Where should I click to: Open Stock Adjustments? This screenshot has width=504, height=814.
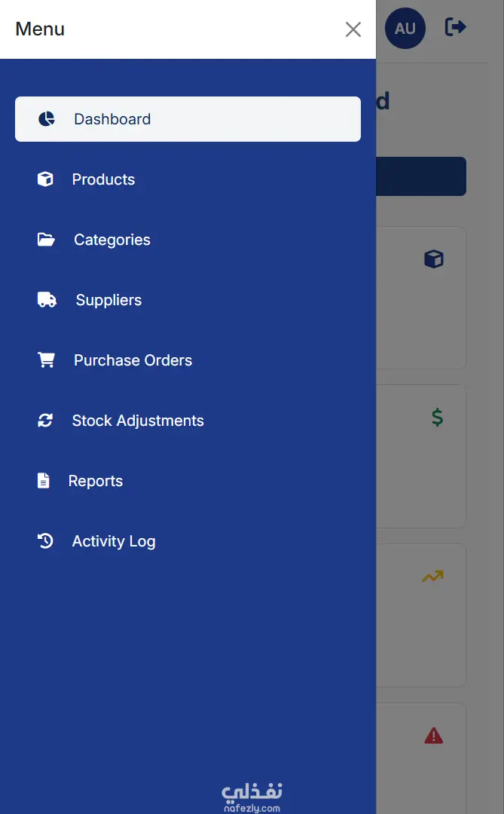tap(188, 420)
